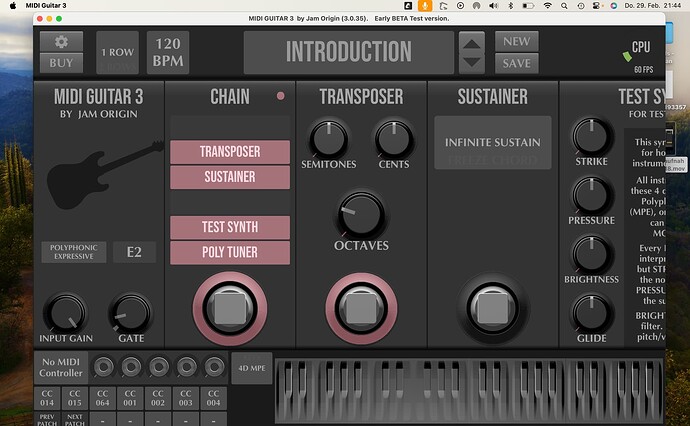Click the OCTAVES knob

pos(361,215)
